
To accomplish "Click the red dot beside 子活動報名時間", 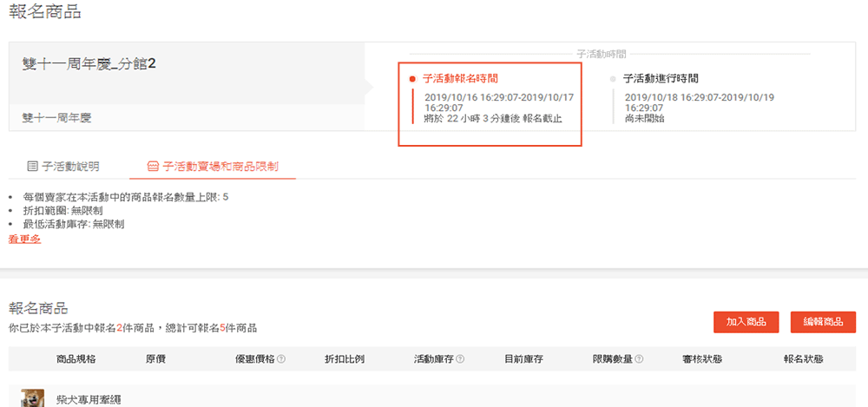I will coord(412,79).
